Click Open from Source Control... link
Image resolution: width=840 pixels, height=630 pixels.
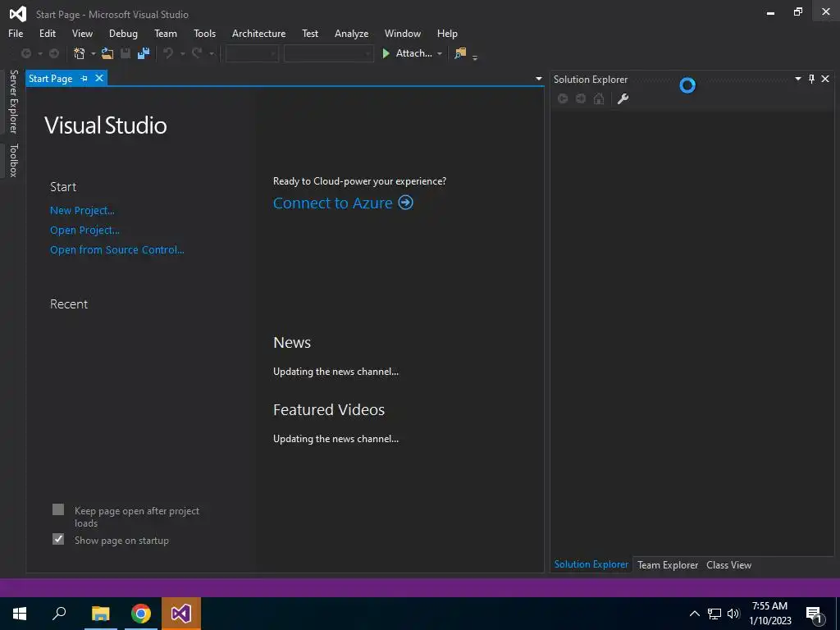tap(116, 249)
